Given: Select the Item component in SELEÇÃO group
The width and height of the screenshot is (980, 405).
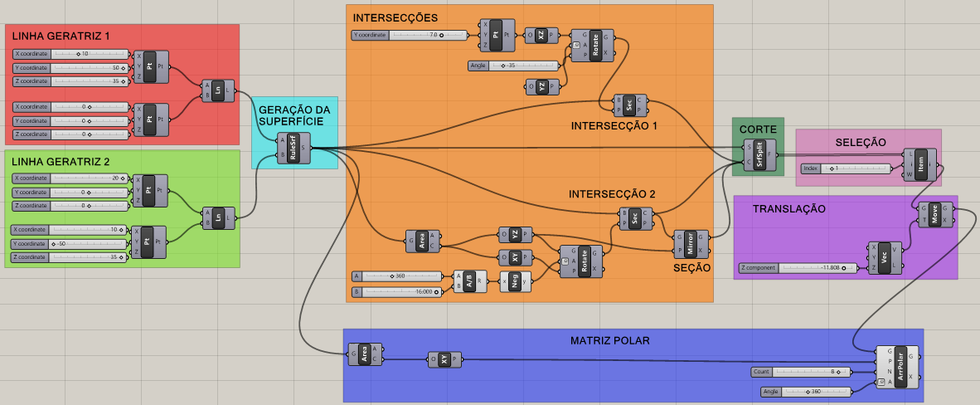Looking at the screenshot, I should pyautogui.click(x=920, y=163).
